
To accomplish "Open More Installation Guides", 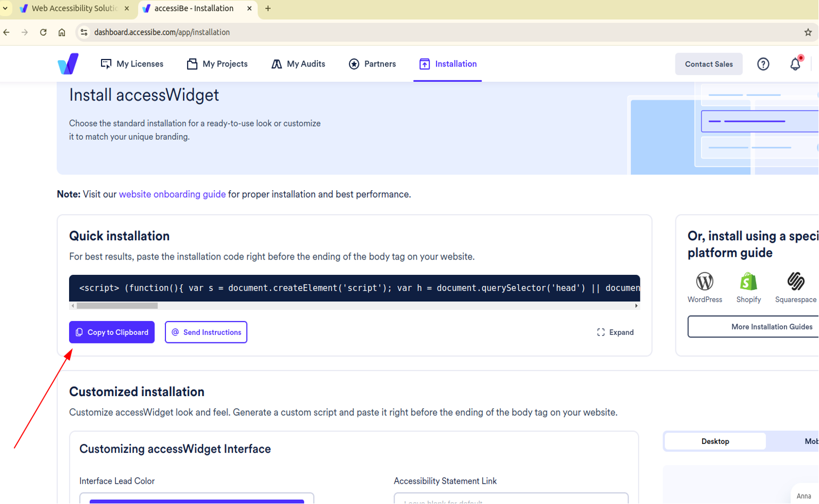I will (x=754, y=327).
